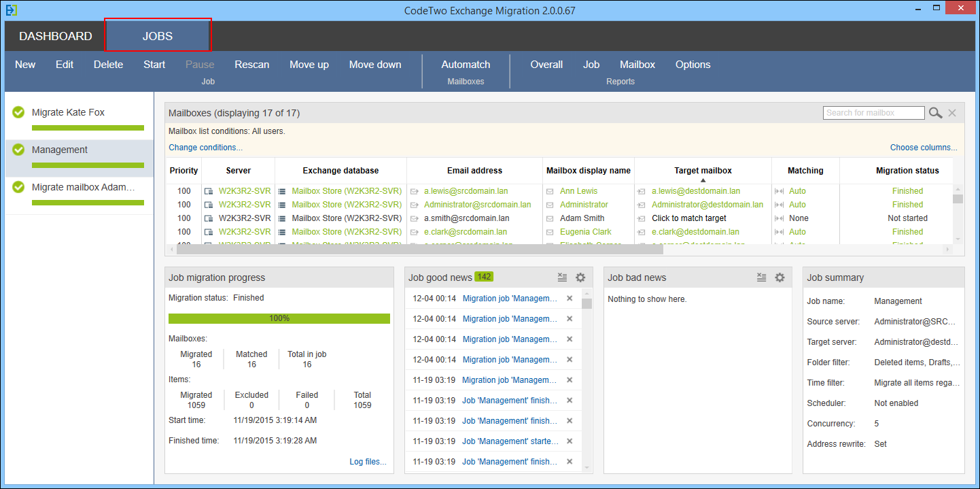Screen dimensions: 980x489
Task: Open the gear settings of Job good news panel
Action: pyautogui.click(x=580, y=277)
